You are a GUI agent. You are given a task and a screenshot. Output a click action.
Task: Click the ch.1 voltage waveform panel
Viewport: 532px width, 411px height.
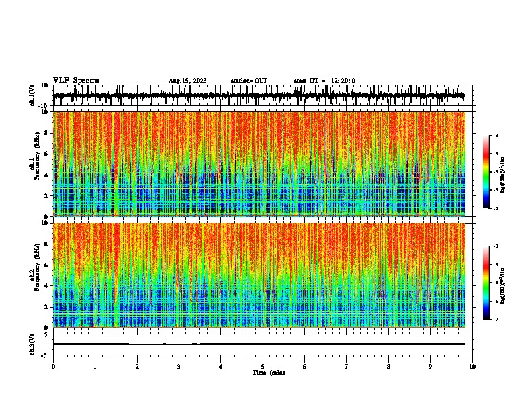264,95
